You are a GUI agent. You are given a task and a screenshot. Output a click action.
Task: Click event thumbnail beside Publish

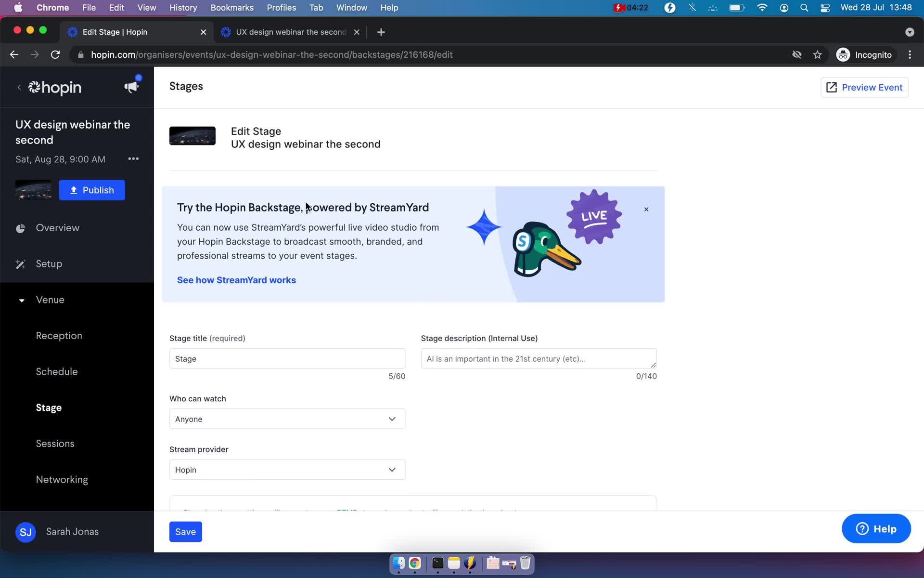tap(33, 190)
